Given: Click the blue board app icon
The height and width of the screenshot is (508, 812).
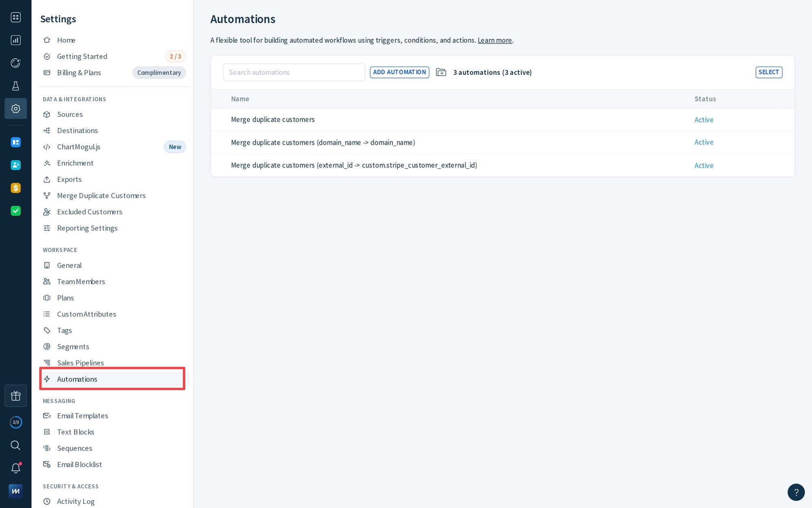Looking at the screenshot, I should [15, 142].
